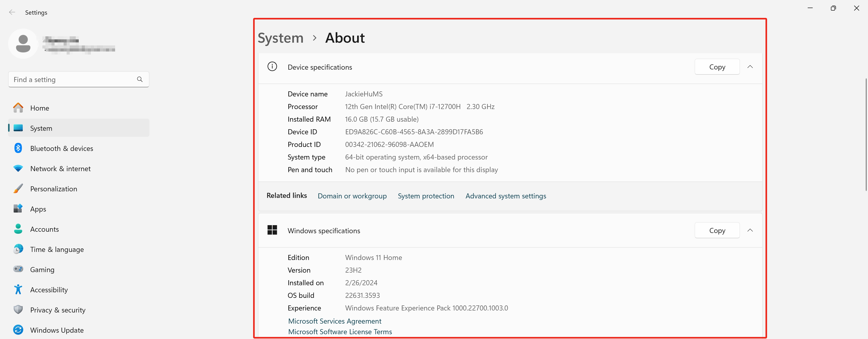Select the Apps sidebar item

(x=38, y=209)
